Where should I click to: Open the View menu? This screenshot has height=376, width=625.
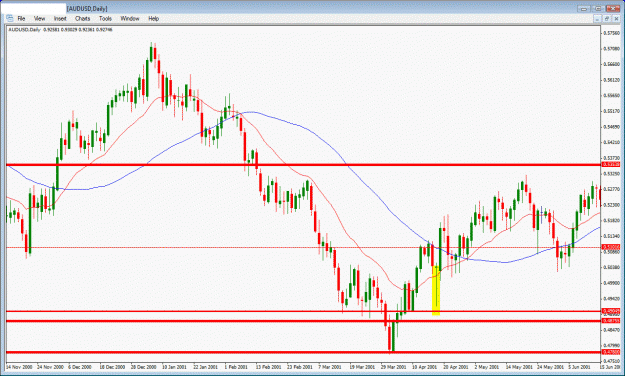[x=39, y=18]
